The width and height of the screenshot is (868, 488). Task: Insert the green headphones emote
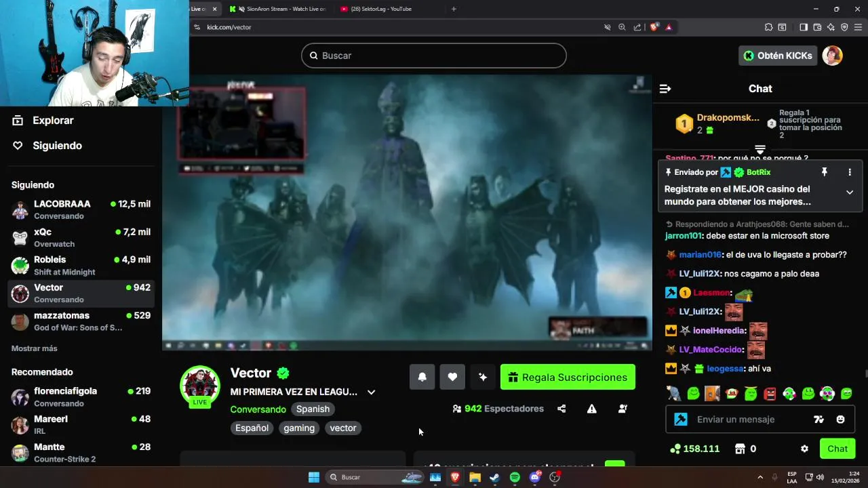point(789,393)
